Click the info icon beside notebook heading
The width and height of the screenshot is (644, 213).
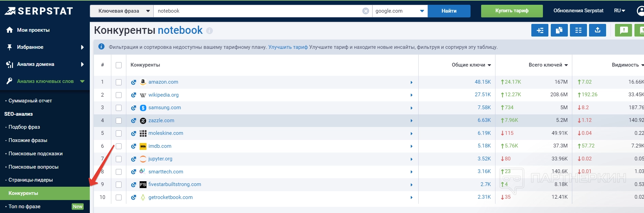[x=209, y=31]
